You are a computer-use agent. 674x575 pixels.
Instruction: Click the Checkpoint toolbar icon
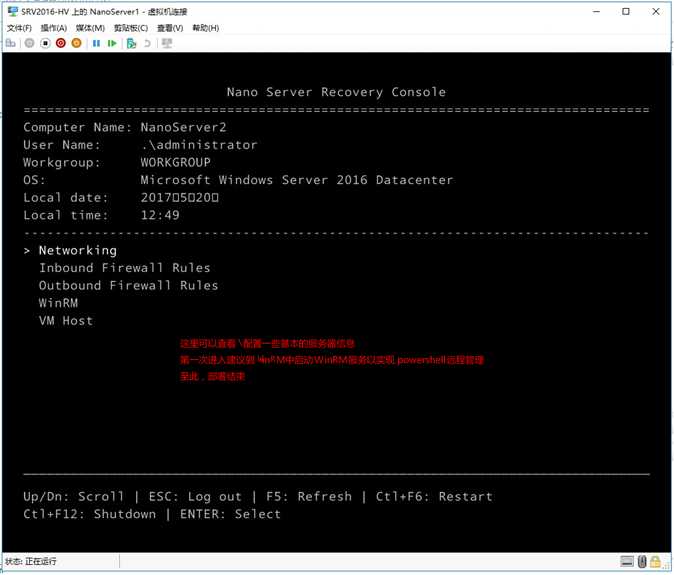tap(132, 43)
